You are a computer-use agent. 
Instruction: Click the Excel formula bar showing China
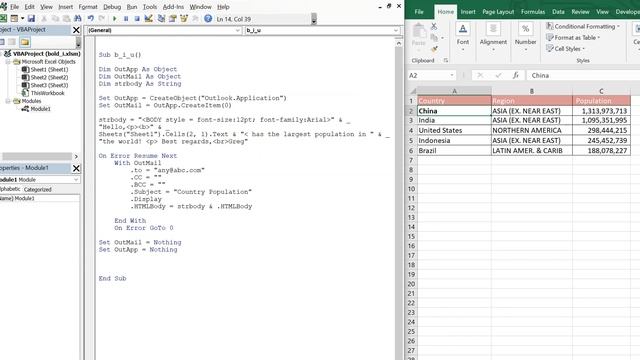pyautogui.click(x=584, y=76)
